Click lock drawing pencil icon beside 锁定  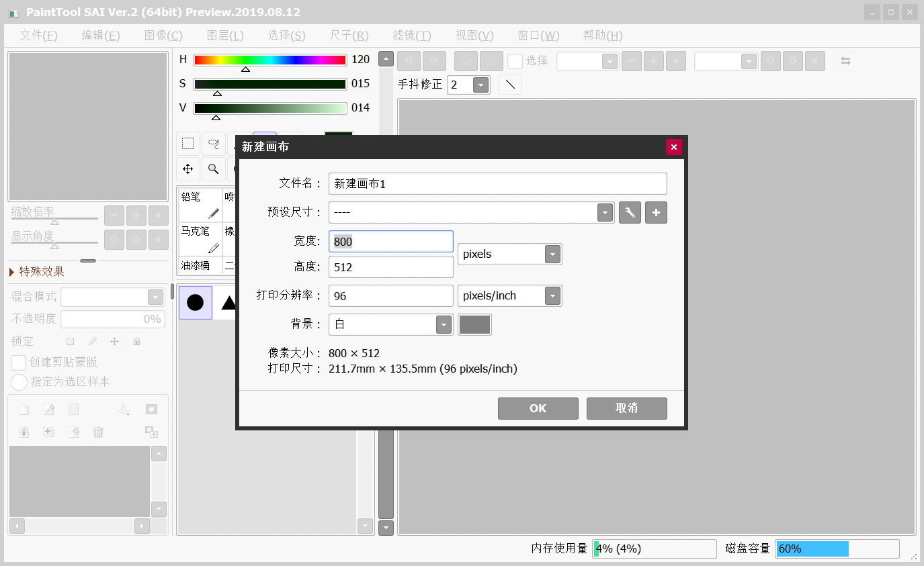[x=93, y=341]
